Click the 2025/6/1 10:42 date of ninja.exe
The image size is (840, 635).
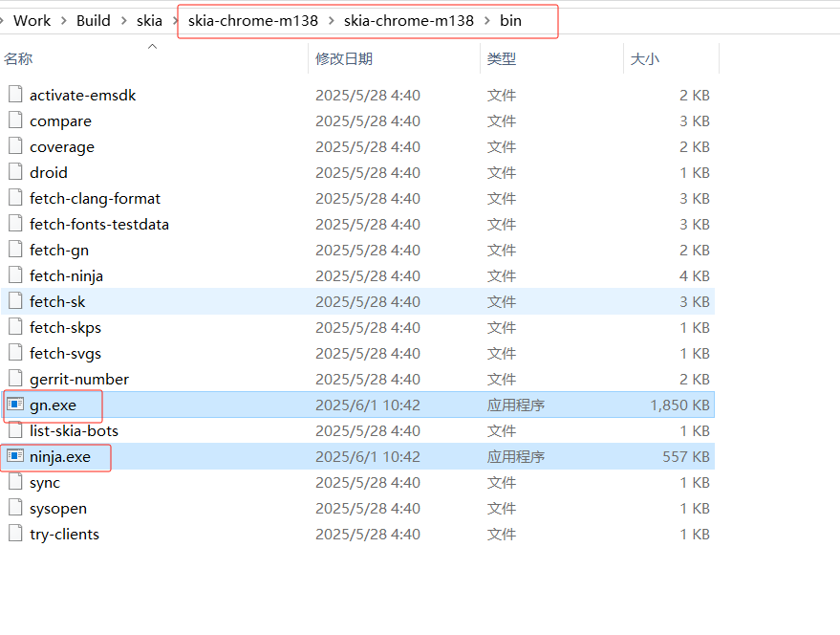368,457
